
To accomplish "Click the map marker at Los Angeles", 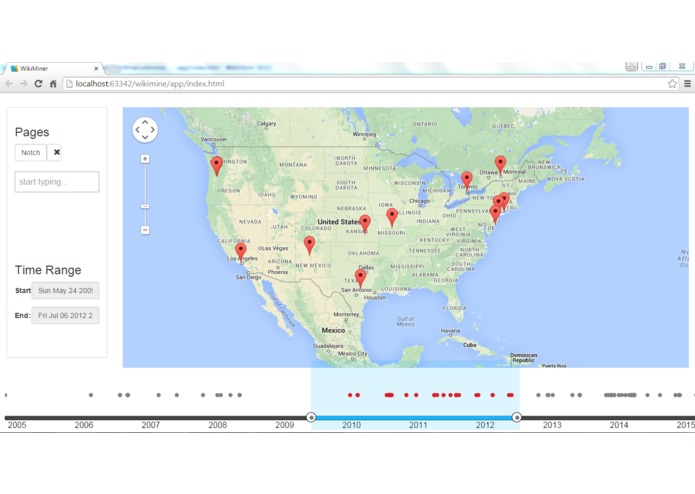I will 241,252.
